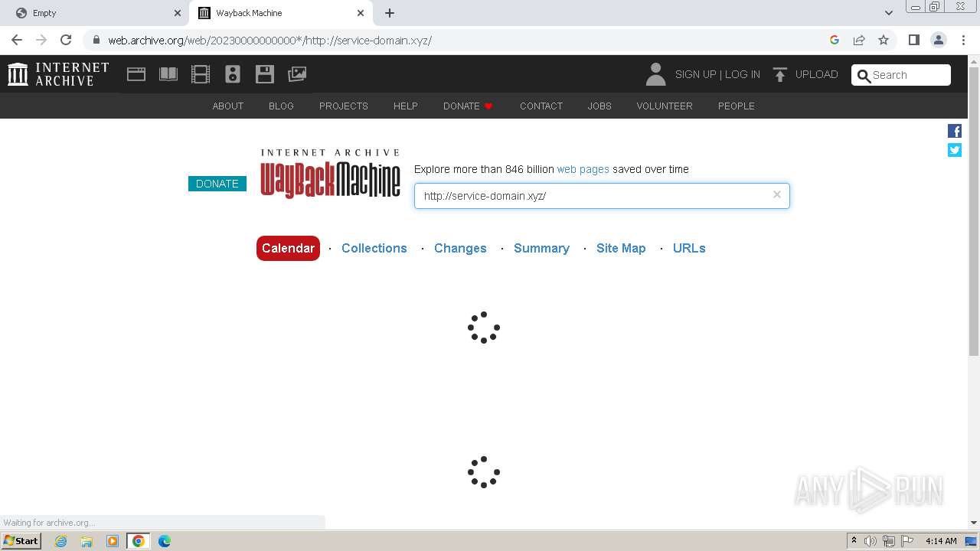Bookmark this page with the star icon
The width and height of the screenshot is (980, 551).
coord(884,40)
